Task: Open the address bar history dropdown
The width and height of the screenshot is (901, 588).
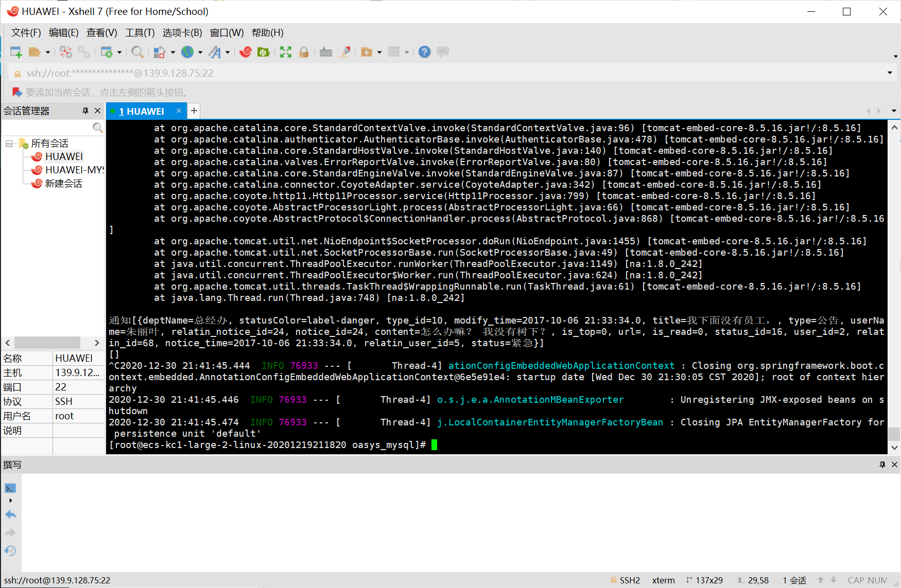Action: [890, 73]
